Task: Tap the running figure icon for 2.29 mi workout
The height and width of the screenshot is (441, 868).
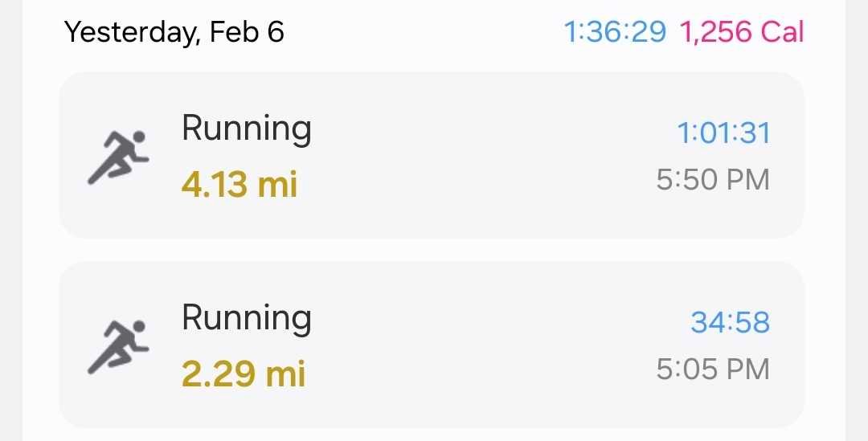Action: [x=118, y=347]
